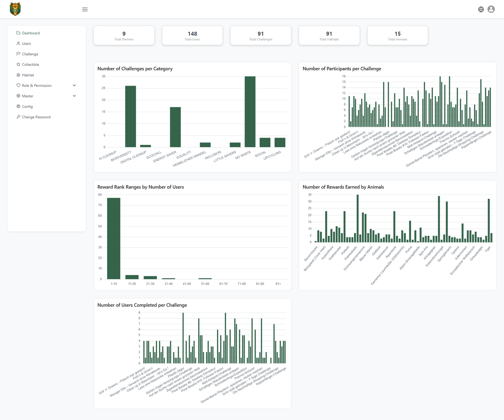Open the user profile avatar
Image resolution: width=504 pixels, height=420 pixels.
coord(491,9)
